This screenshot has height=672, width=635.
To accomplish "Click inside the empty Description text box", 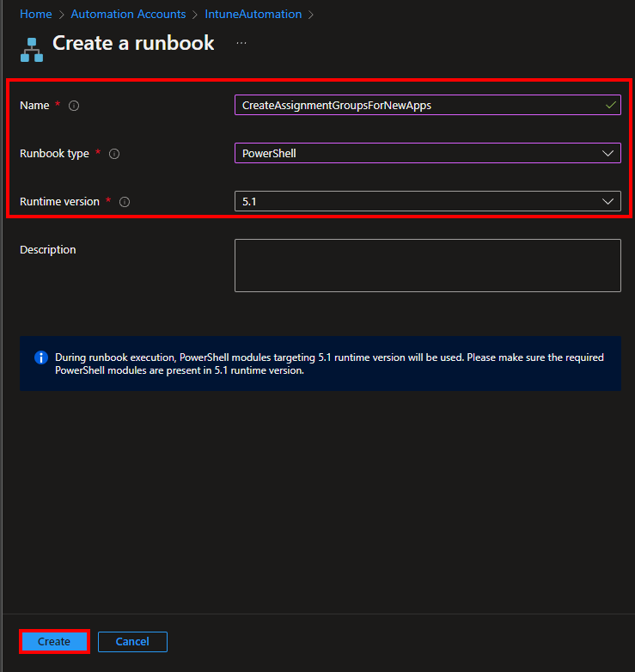I will pos(427,266).
